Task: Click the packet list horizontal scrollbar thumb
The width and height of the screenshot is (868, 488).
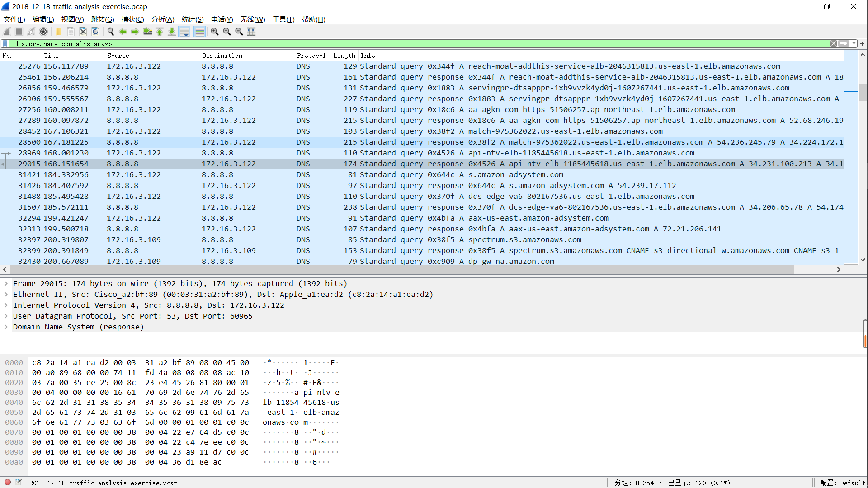Action: [x=401, y=269]
